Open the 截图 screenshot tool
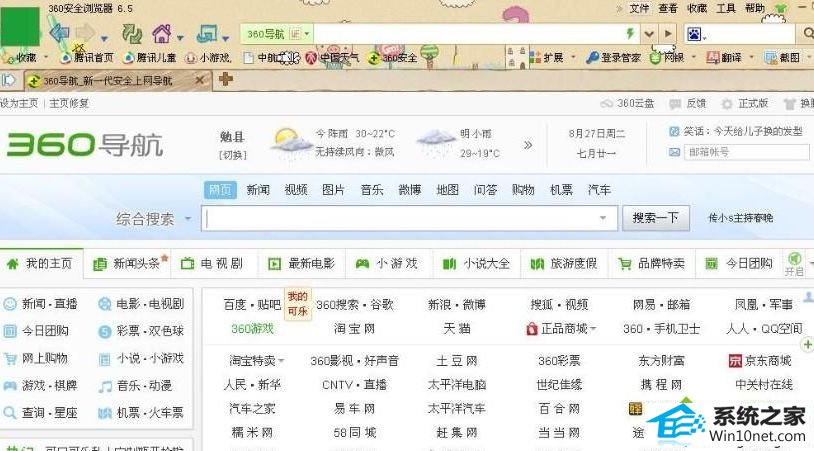This screenshot has height=451, width=814. click(x=783, y=58)
